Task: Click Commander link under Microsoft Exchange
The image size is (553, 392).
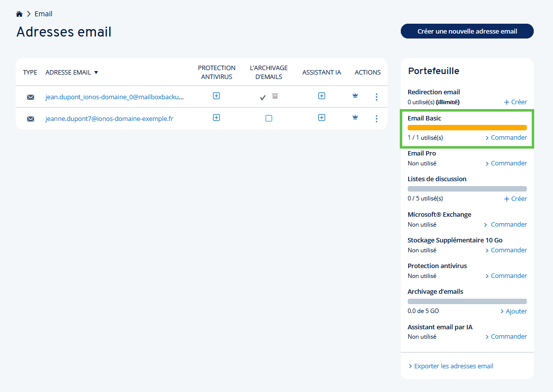Action: click(505, 224)
